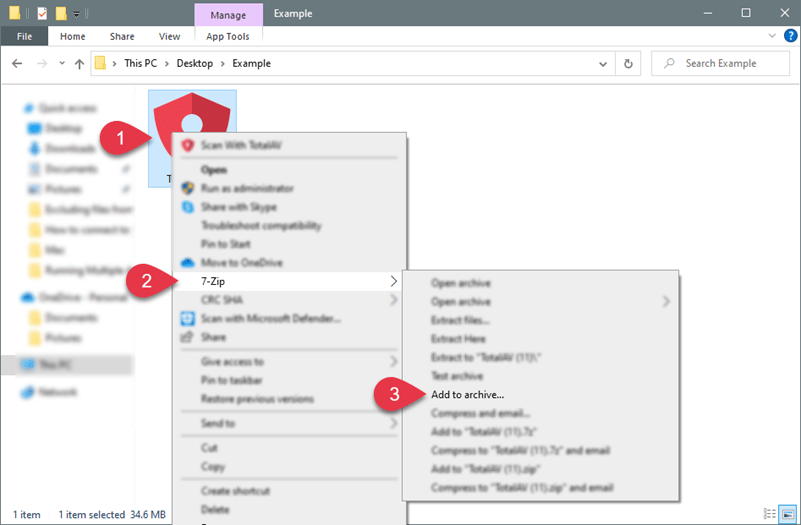Choose Run as administrator
The width and height of the screenshot is (801, 525).
289,188
